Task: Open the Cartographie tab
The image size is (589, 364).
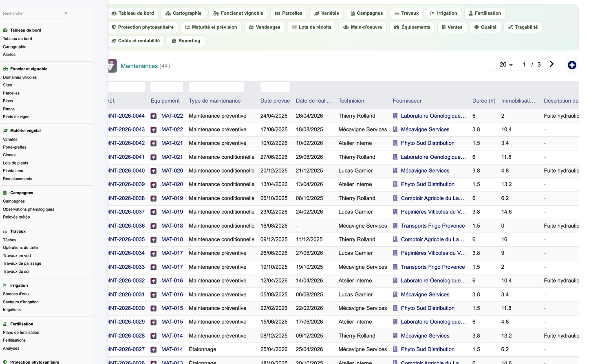Action: click(x=183, y=13)
